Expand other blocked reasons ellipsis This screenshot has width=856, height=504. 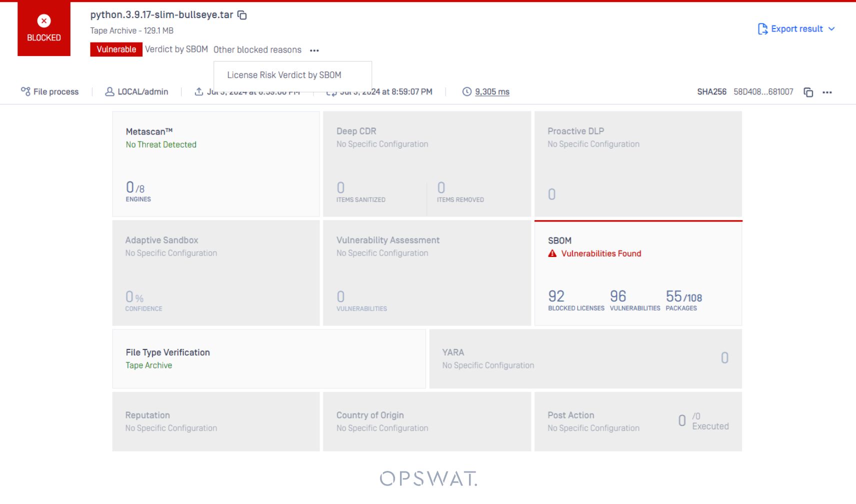314,50
